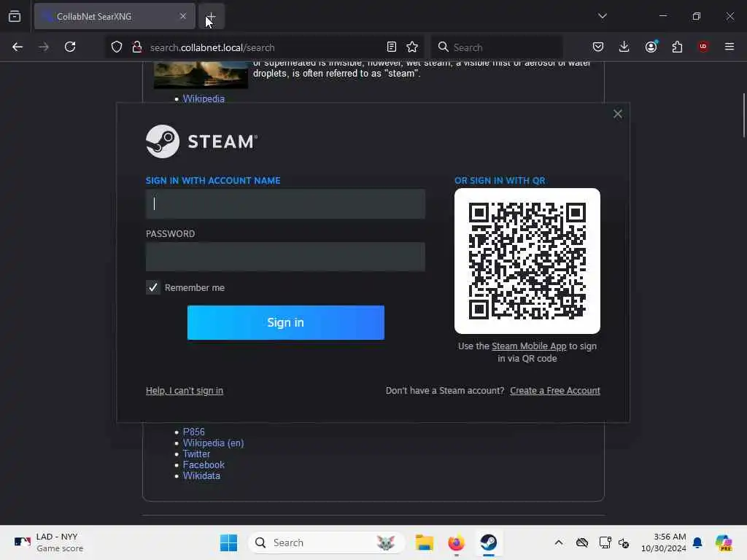Open the Firefox hamburger application menu

click(x=729, y=47)
